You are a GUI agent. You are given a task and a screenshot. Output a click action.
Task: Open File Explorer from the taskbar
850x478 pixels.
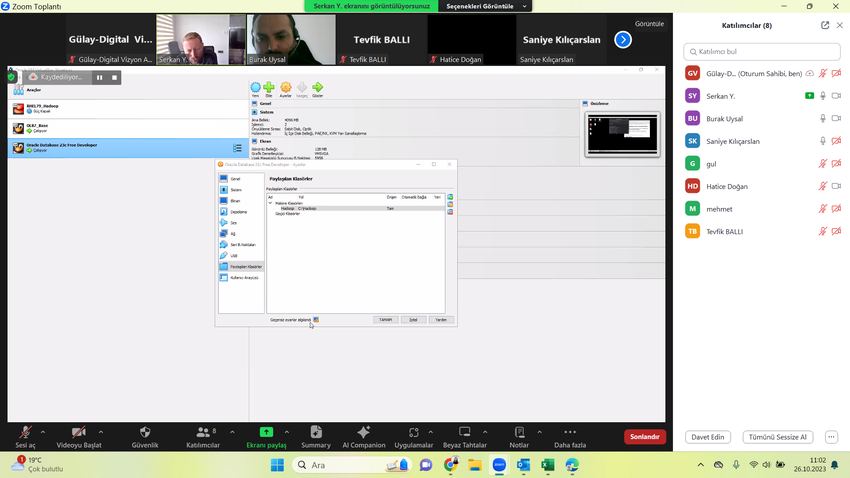click(474, 465)
